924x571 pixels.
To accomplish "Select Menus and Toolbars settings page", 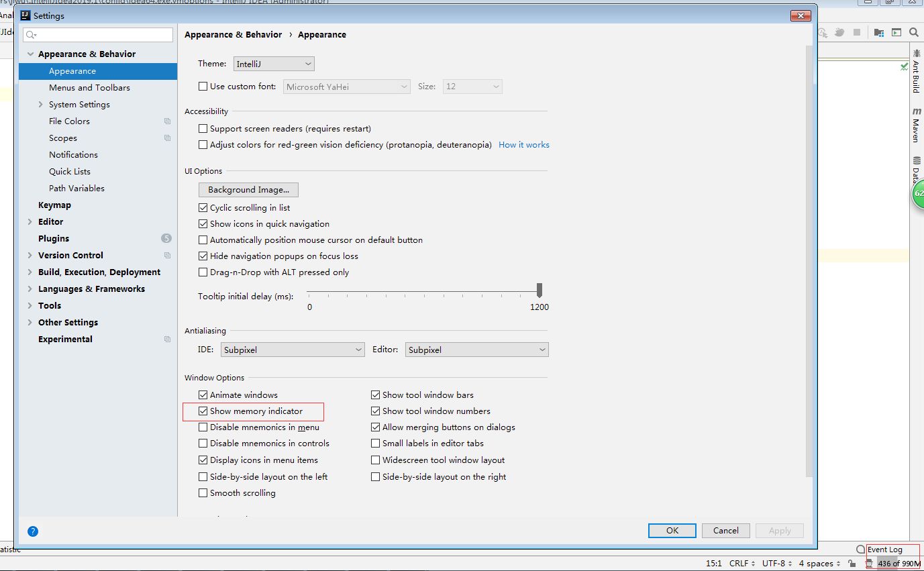I will click(x=89, y=88).
